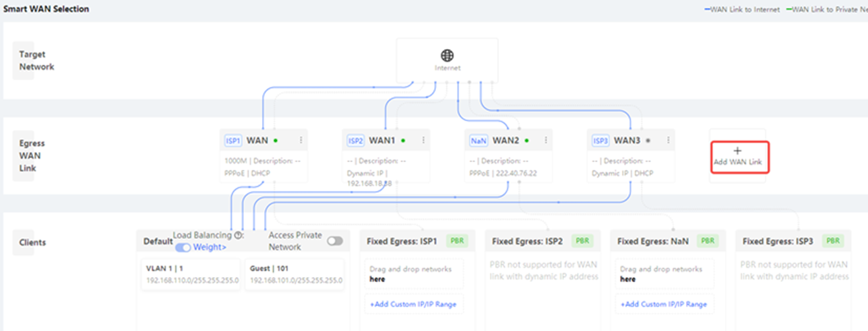The height and width of the screenshot is (331, 868).
Task: Open the three-dot menu on WAN3 card
Action: 668,141
